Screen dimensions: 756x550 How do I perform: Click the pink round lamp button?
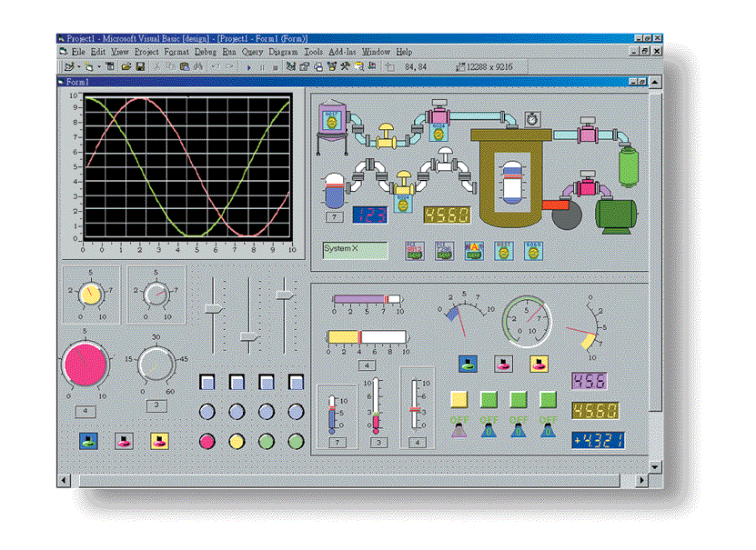[x=207, y=441]
